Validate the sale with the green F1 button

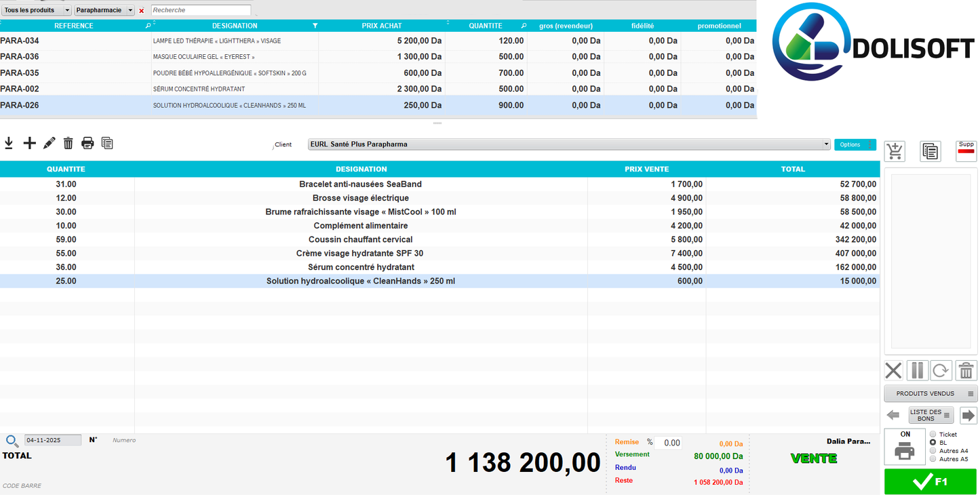click(930, 481)
